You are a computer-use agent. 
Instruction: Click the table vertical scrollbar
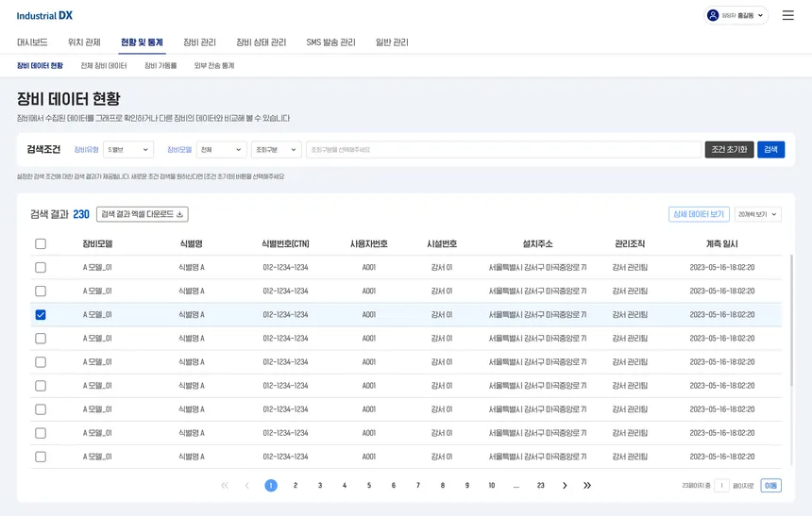(x=791, y=320)
